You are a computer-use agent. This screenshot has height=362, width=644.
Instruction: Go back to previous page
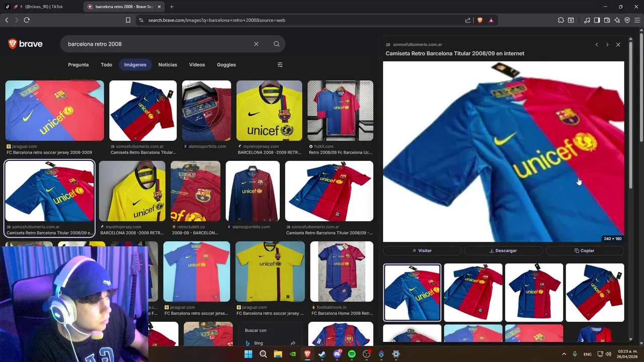point(7,20)
